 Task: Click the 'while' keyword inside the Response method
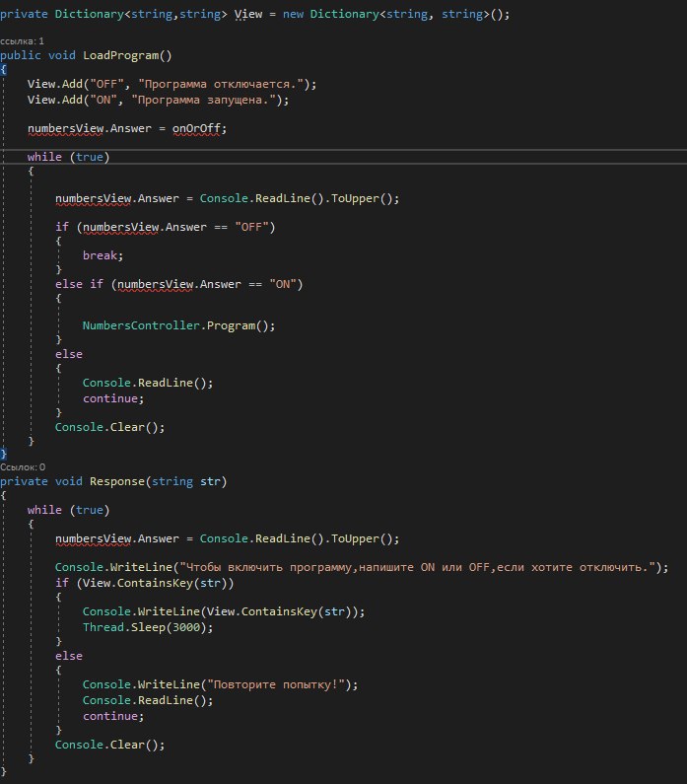pyautogui.click(x=44, y=510)
